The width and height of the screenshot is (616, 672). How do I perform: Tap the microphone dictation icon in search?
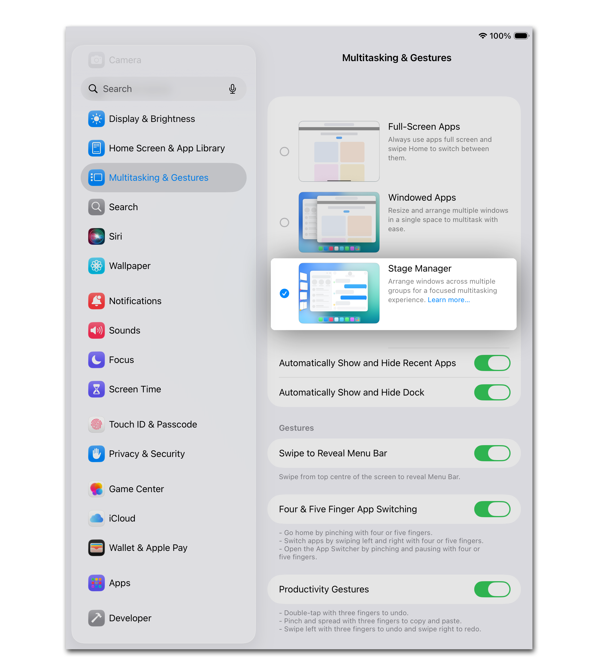click(233, 89)
